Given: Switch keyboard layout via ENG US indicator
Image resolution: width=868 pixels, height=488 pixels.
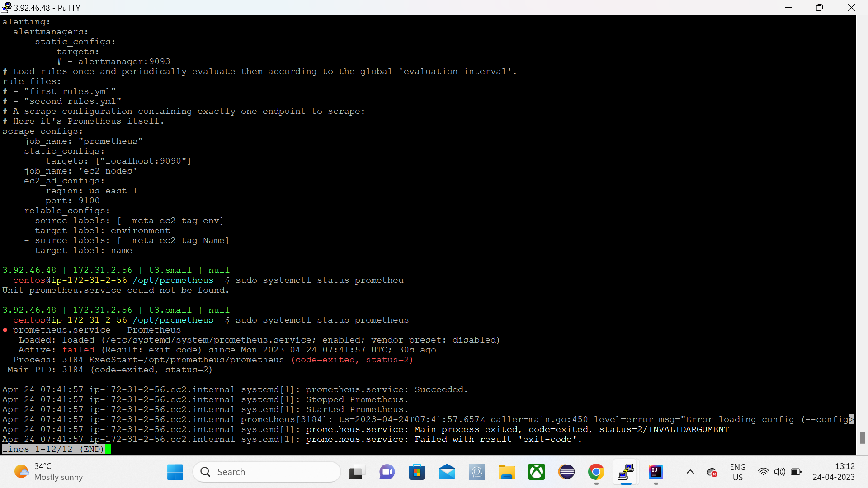Looking at the screenshot, I should click(737, 472).
